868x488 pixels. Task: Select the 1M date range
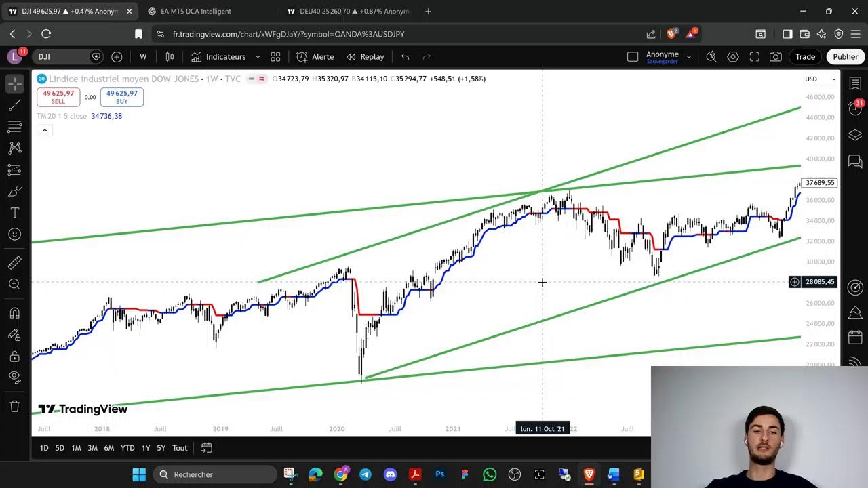tap(76, 448)
